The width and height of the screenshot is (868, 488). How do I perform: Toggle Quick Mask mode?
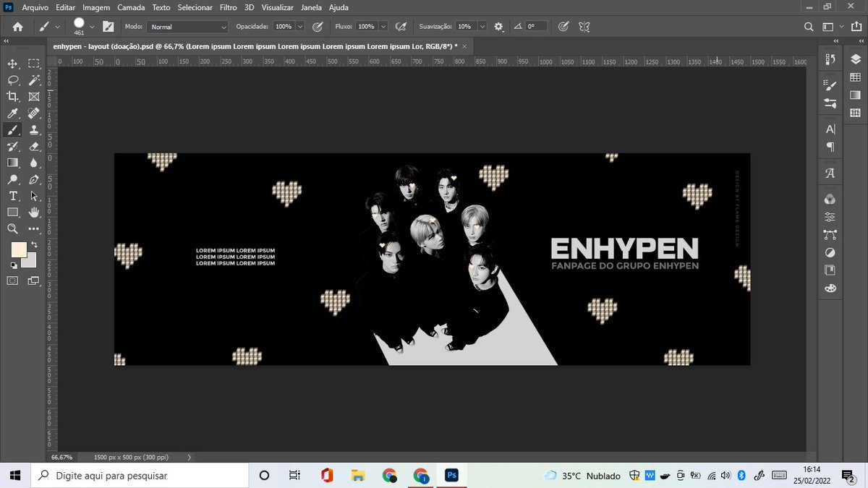[x=12, y=281]
